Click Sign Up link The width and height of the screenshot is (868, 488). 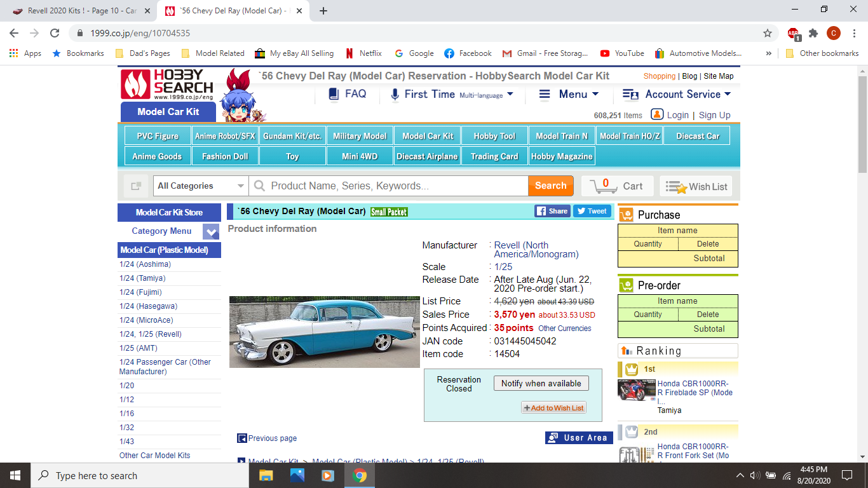[714, 115]
